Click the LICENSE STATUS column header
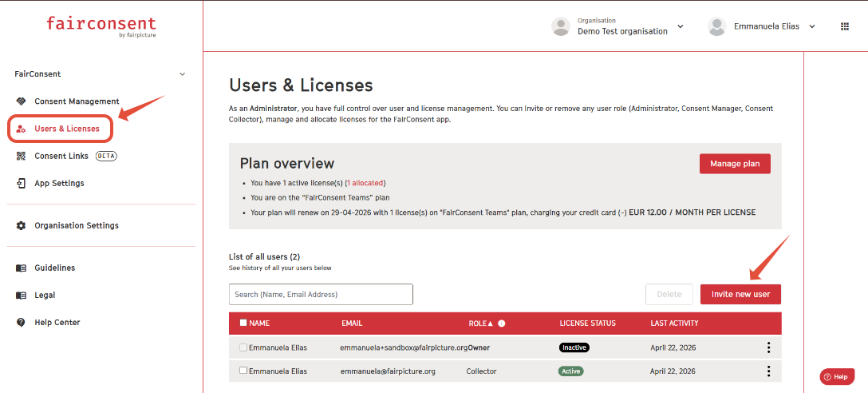The image size is (868, 393). click(x=588, y=324)
